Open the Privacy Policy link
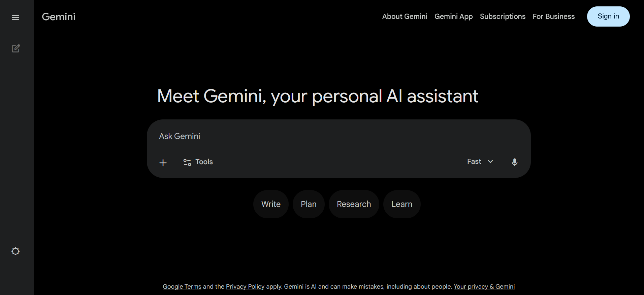 coord(245,286)
